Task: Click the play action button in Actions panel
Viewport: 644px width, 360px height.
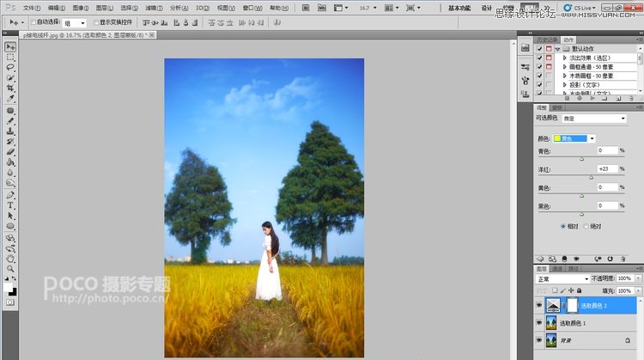Action: 592,98
